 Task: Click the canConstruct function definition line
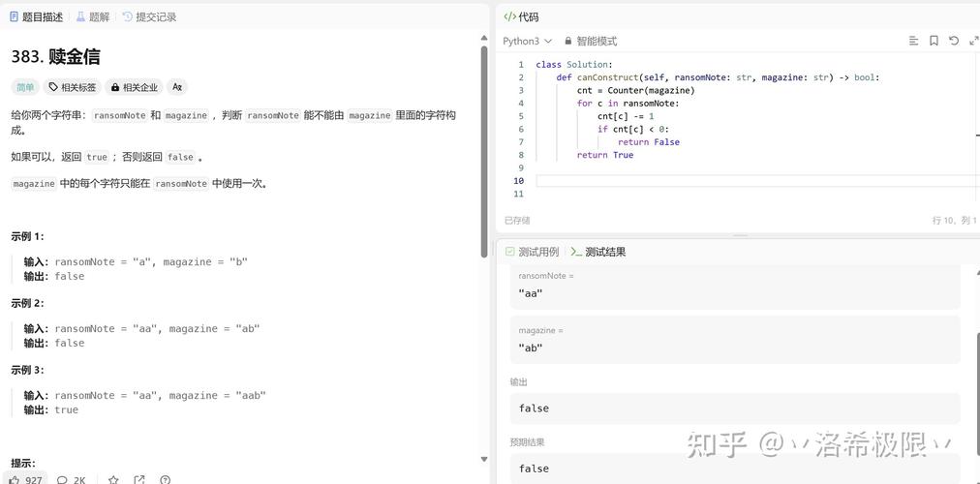point(718,77)
